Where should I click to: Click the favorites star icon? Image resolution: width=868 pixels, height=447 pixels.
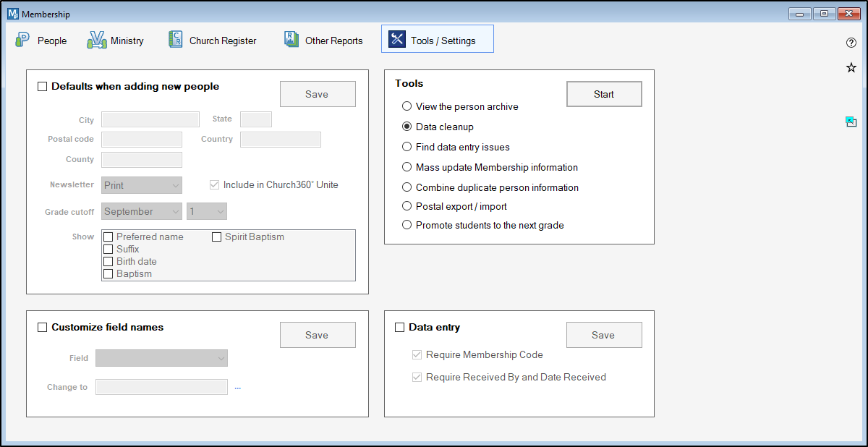(851, 68)
